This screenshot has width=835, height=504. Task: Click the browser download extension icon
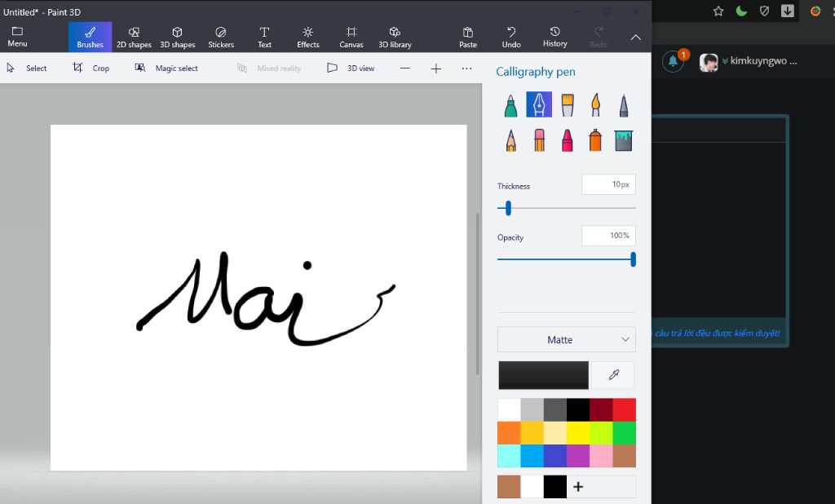(x=788, y=11)
